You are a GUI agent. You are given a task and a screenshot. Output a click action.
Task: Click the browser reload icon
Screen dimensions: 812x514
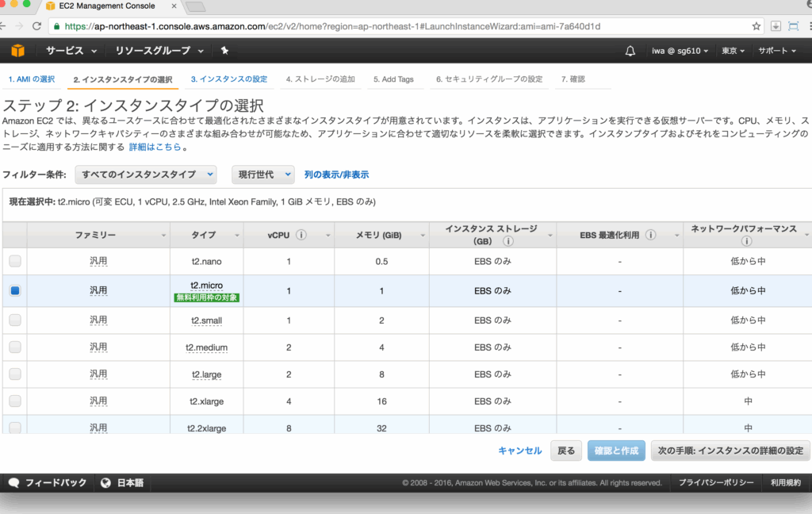tap(36, 26)
